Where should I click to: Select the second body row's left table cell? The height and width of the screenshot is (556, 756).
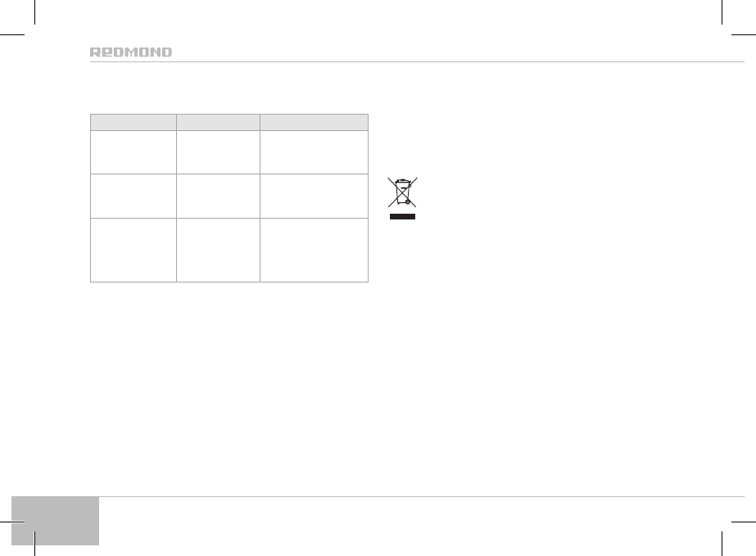[133, 195]
